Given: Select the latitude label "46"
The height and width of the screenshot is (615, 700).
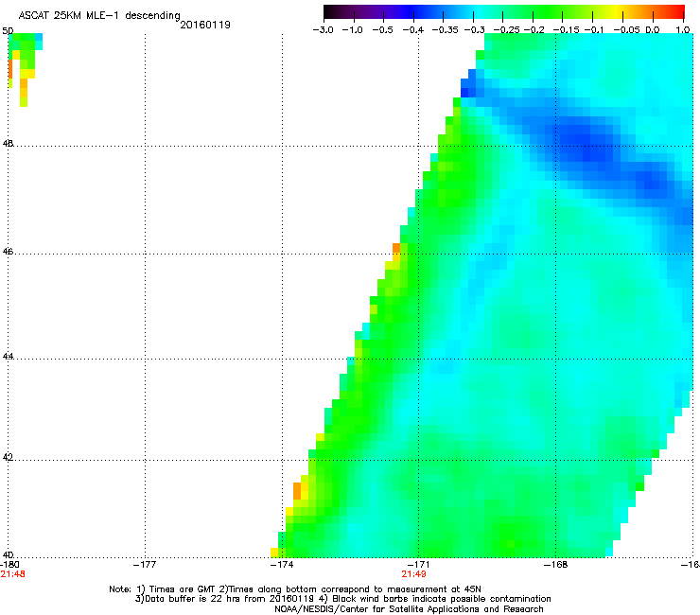Looking at the screenshot, I should [8, 251].
